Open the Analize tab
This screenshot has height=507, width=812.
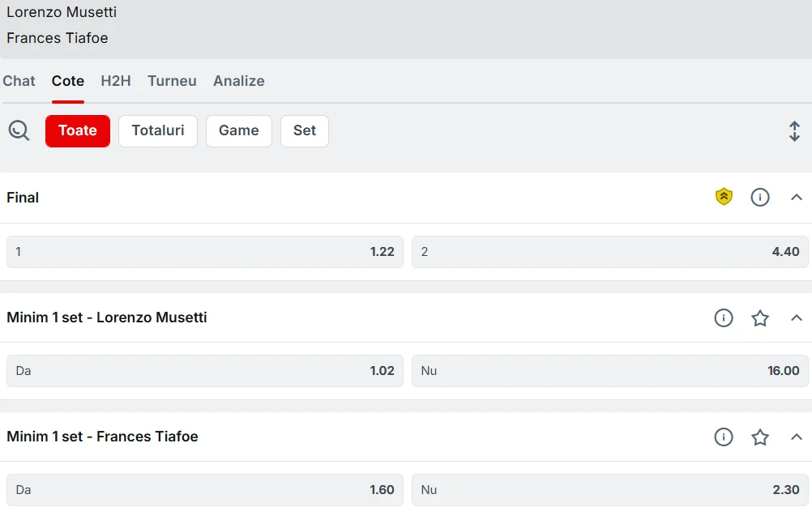point(239,81)
